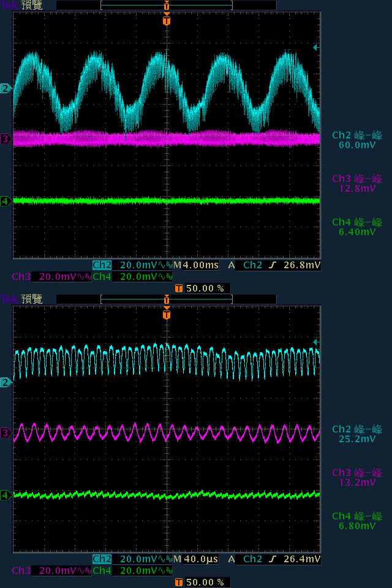Click the Ch2 峰-峰 25.2mV measurement

(357, 434)
